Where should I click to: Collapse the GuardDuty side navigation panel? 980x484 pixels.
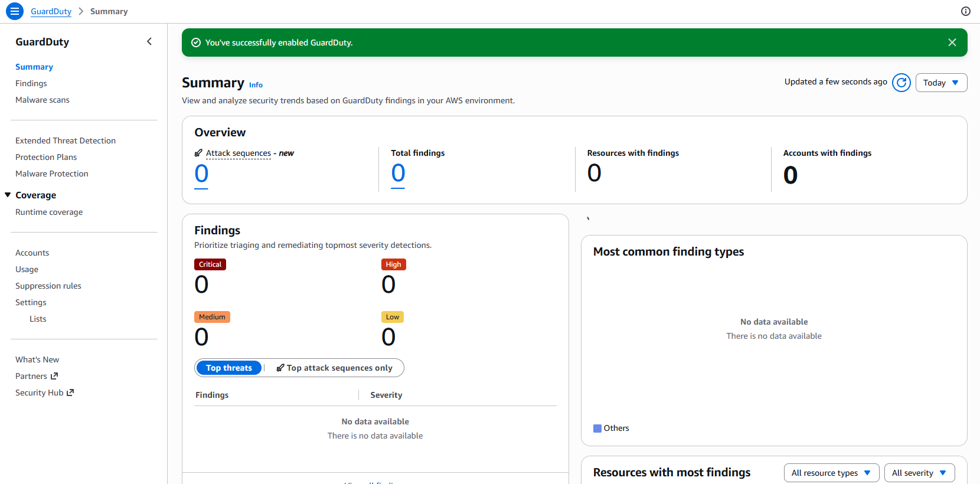[149, 41]
